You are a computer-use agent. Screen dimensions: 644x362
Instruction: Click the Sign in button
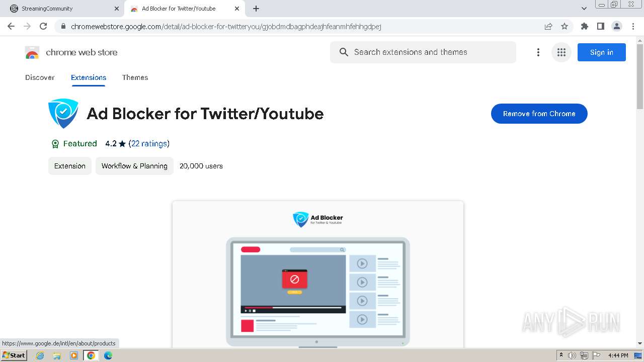coord(601,52)
